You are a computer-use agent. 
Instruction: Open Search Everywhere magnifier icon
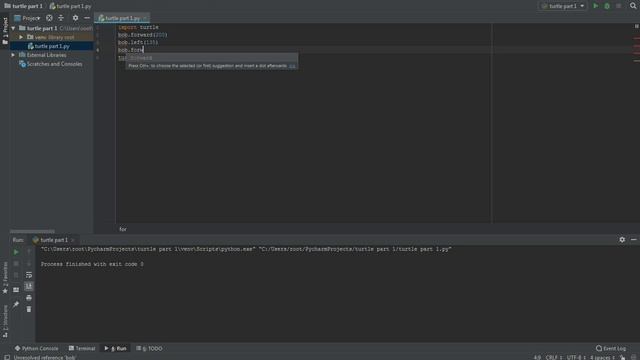click(633, 6)
